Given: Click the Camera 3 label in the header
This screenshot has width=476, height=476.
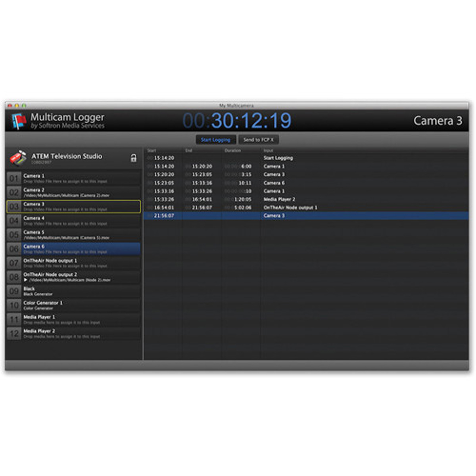Looking at the screenshot, I should (438, 121).
